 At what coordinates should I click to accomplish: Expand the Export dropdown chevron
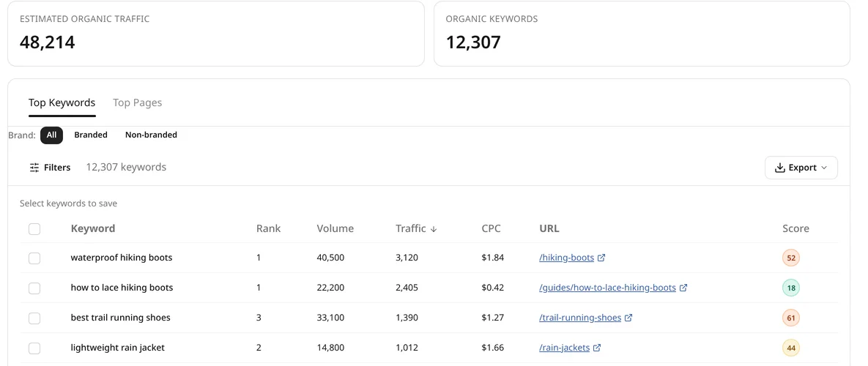click(824, 168)
